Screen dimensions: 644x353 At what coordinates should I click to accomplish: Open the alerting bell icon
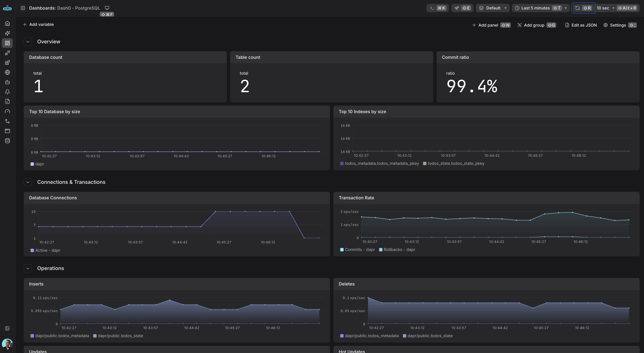pyautogui.click(x=7, y=92)
